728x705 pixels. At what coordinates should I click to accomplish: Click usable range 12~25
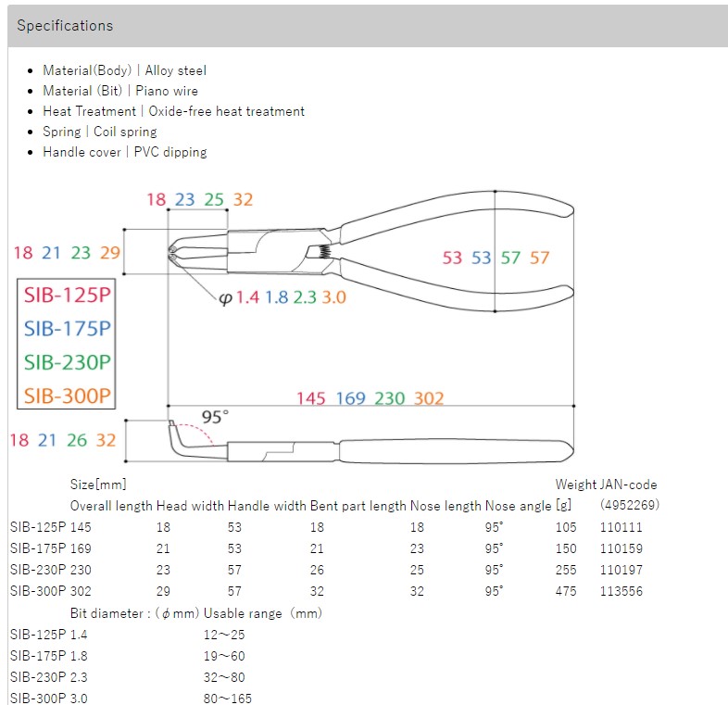coord(224,635)
